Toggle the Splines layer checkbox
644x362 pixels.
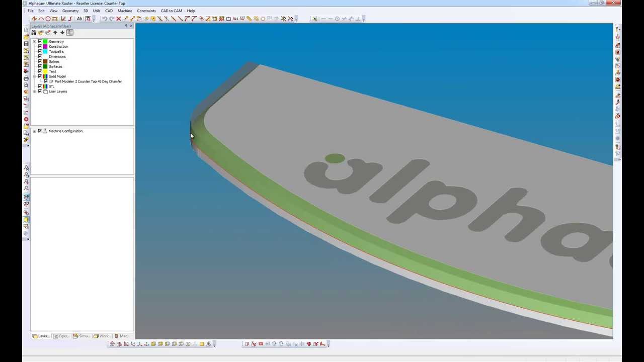coord(40,61)
